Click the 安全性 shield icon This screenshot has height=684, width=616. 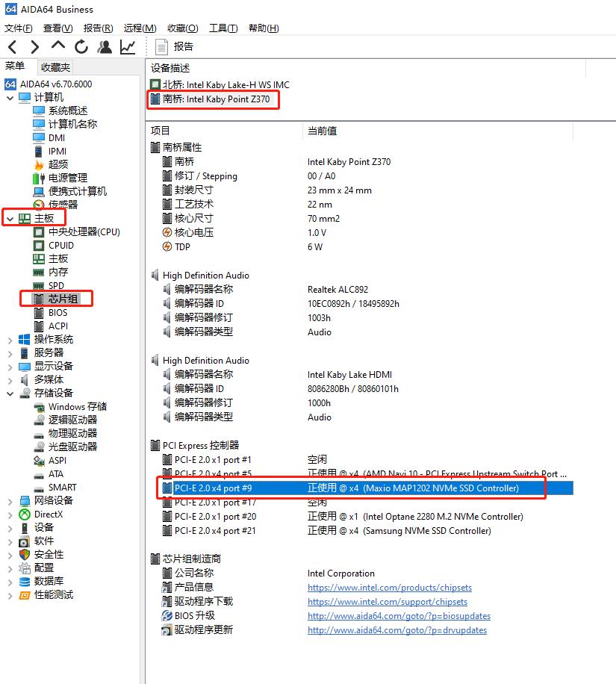(25, 555)
